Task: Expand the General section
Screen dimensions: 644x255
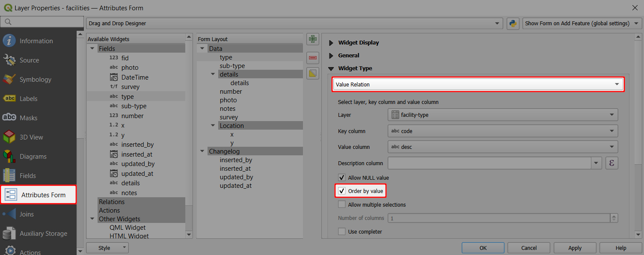Action: click(x=331, y=56)
